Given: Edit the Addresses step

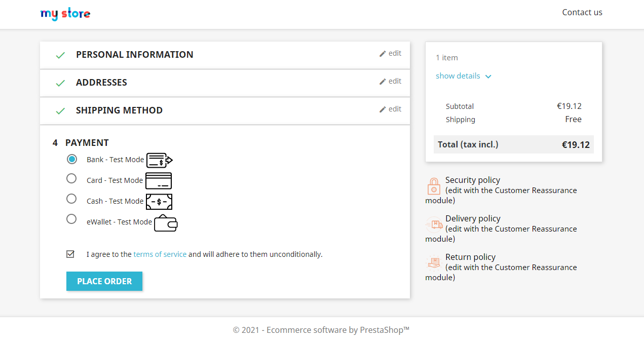Looking at the screenshot, I should 390,81.
